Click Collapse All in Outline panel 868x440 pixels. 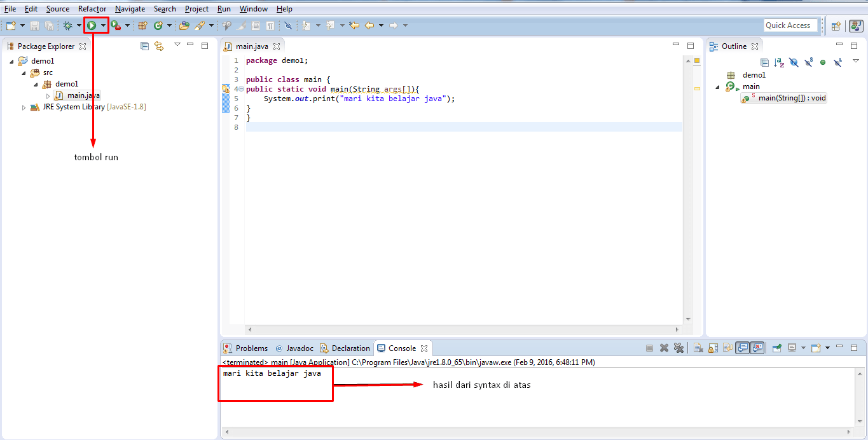[764, 62]
